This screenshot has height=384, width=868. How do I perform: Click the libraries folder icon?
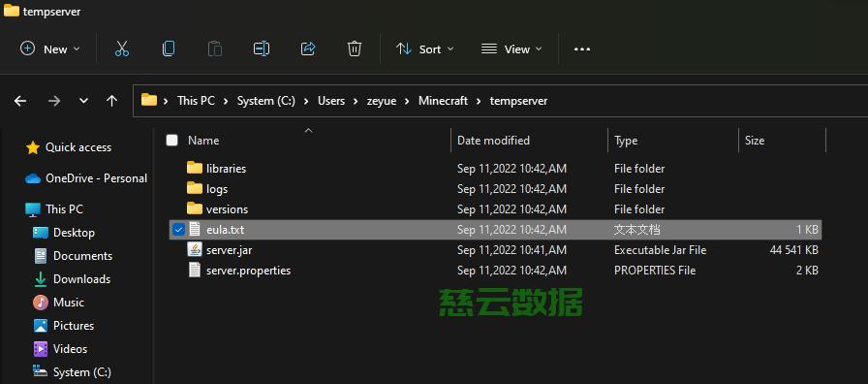(x=195, y=168)
